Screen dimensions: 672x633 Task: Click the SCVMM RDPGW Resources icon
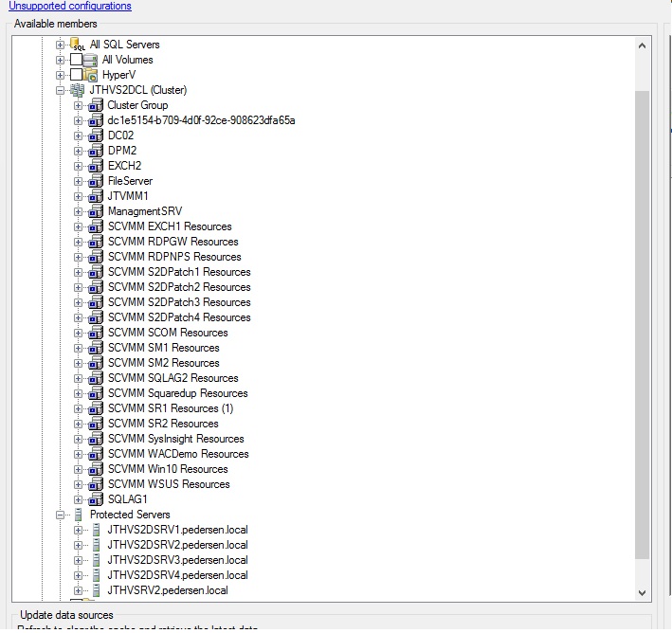tap(96, 242)
